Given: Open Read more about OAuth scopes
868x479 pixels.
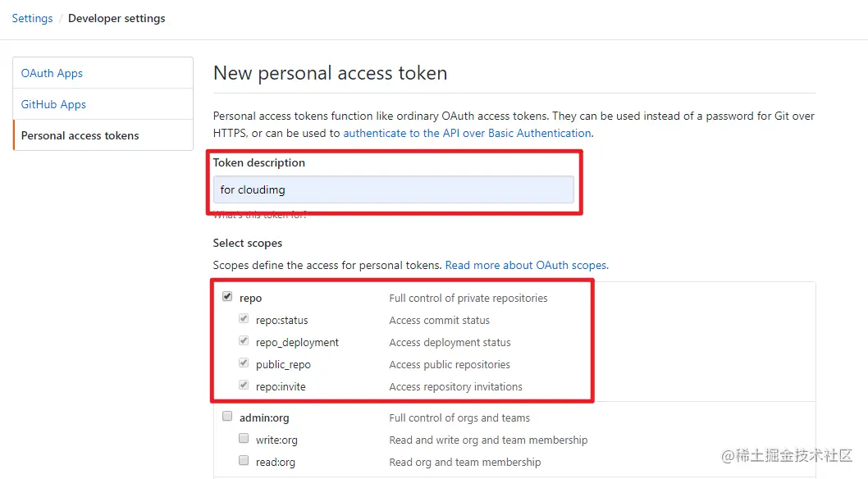Looking at the screenshot, I should click(526, 265).
